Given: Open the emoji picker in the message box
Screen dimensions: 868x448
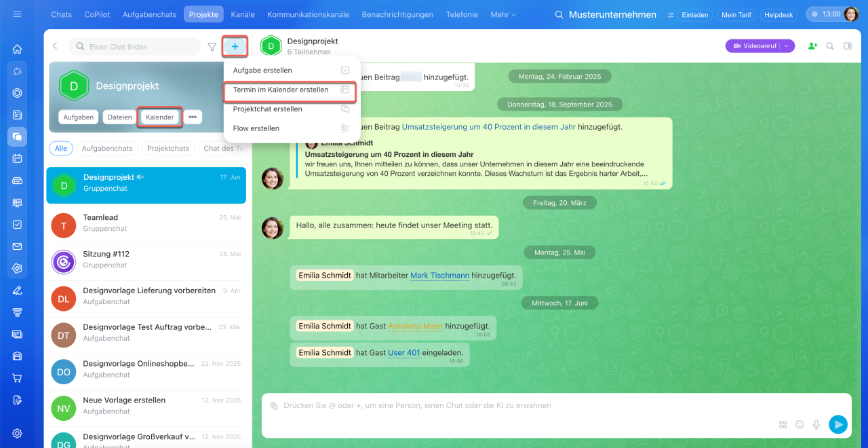Looking at the screenshot, I should 800,424.
